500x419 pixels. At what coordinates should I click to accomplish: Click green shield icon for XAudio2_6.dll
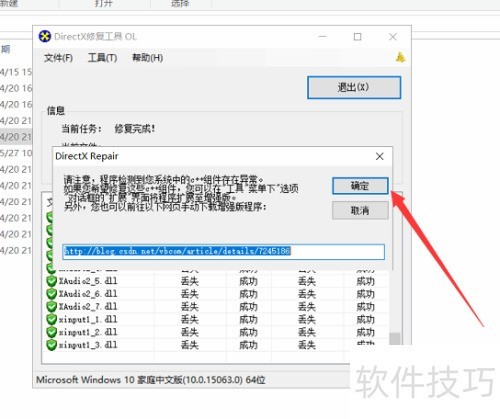[52, 294]
